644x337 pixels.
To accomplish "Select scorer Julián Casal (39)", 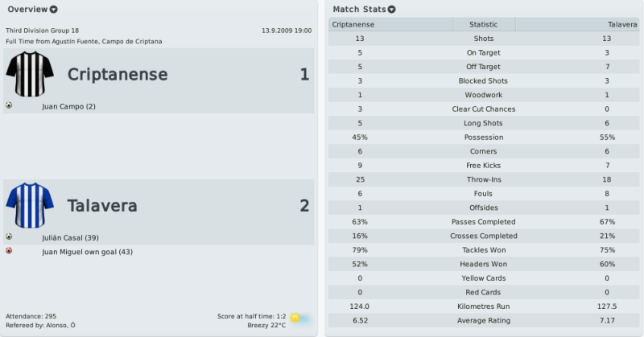I will (70, 237).
